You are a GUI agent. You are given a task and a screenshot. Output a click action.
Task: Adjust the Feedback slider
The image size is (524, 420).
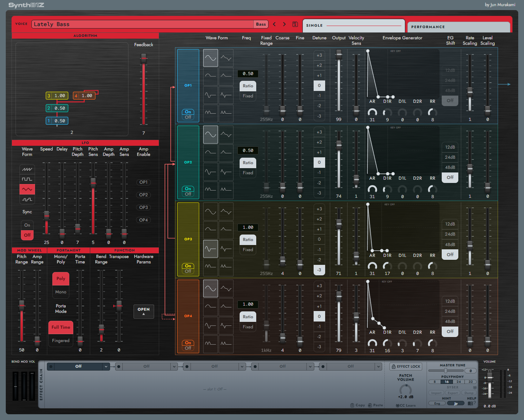point(144,89)
